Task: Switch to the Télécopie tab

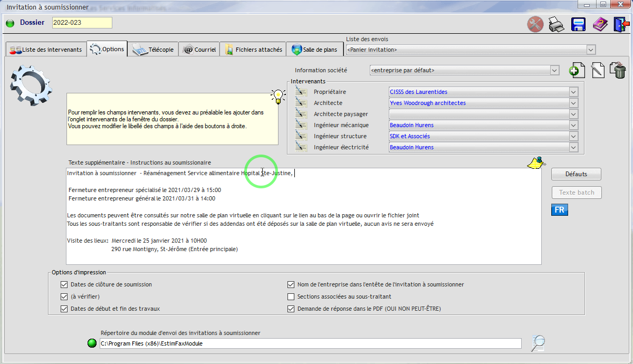Action: 153,50
